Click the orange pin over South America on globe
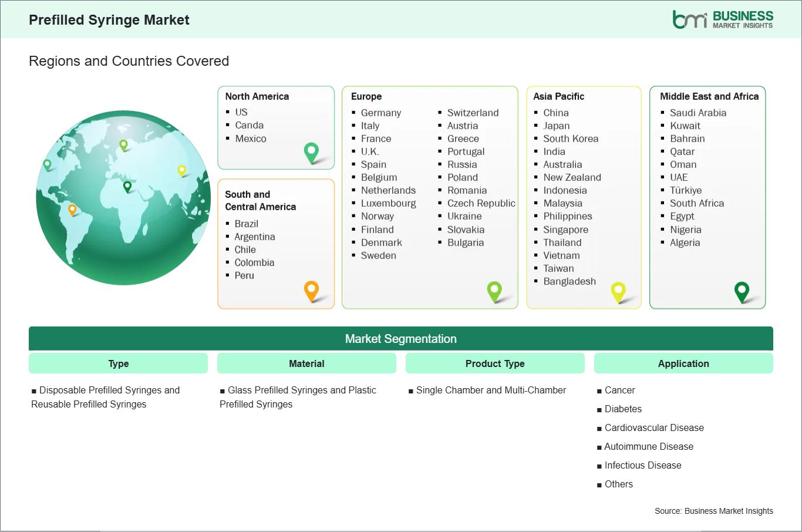The image size is (802, 532). pos(72,209)
